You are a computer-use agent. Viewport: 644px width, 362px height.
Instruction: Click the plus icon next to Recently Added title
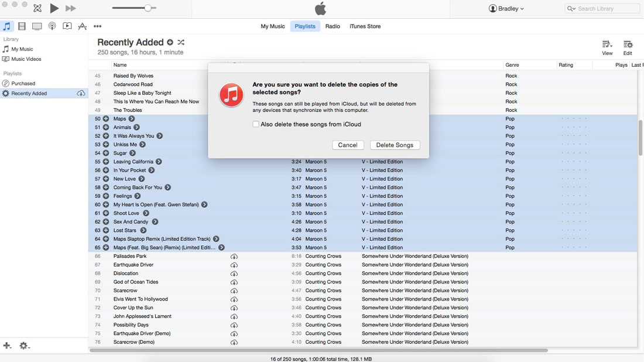pos(170,42)
